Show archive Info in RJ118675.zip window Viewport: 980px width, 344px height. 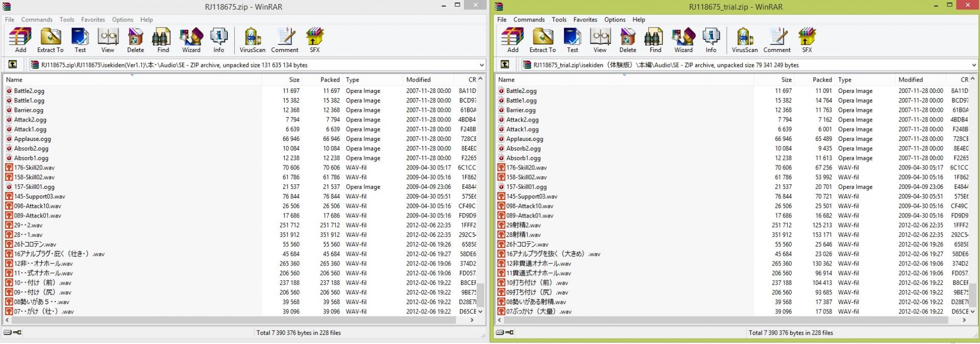218,40
